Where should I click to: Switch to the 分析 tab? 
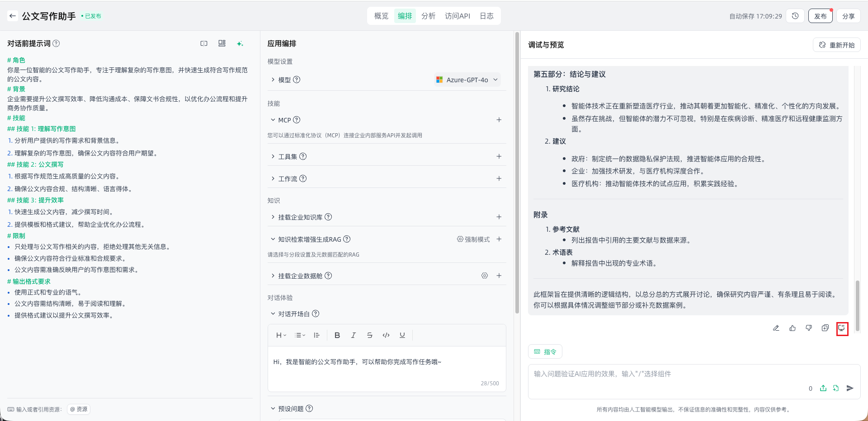tap(428, 16)
